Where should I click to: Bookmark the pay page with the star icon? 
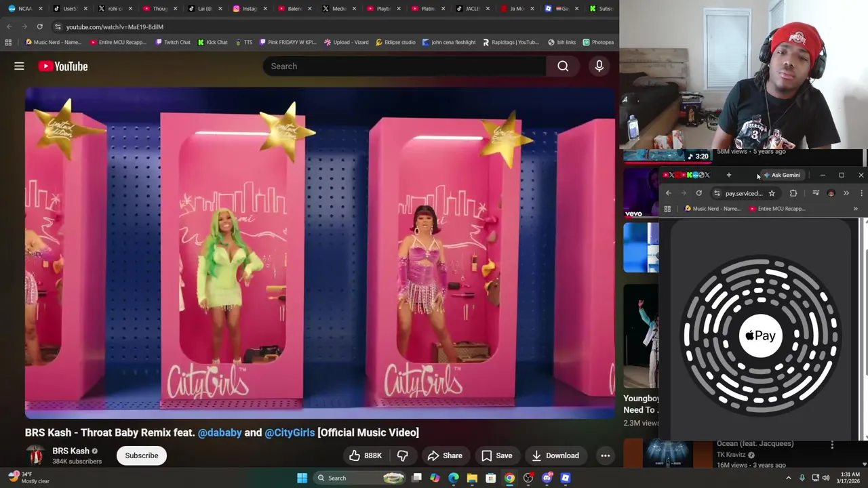pos(772,193)
